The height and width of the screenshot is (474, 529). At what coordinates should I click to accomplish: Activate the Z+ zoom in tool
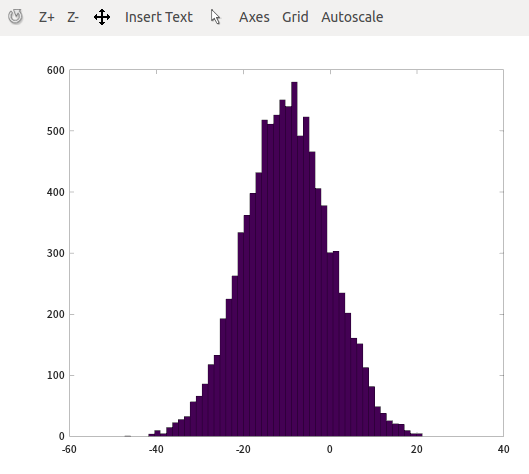[47, 17]
